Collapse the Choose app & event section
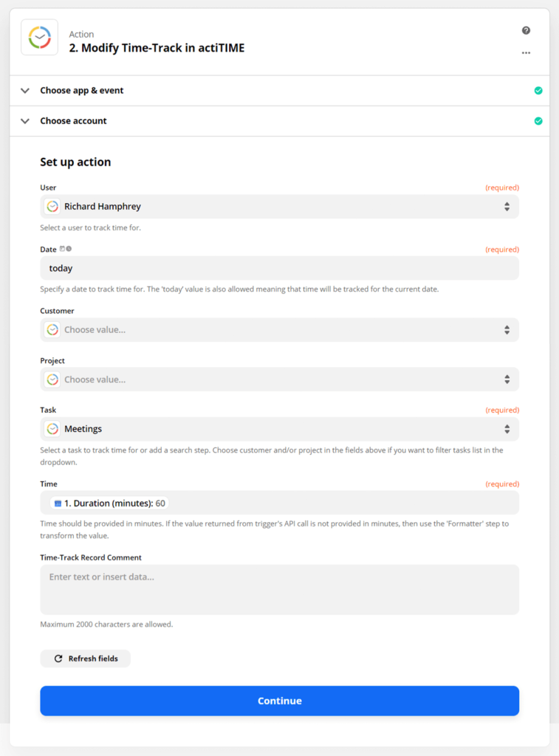The width and height of the screenshot is (559, 756). (x=24, y=89)
